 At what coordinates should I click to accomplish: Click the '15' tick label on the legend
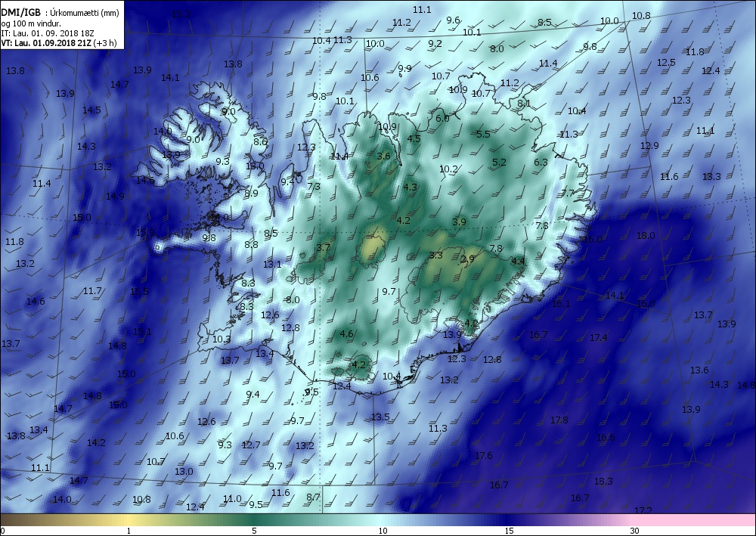[509, 531]
